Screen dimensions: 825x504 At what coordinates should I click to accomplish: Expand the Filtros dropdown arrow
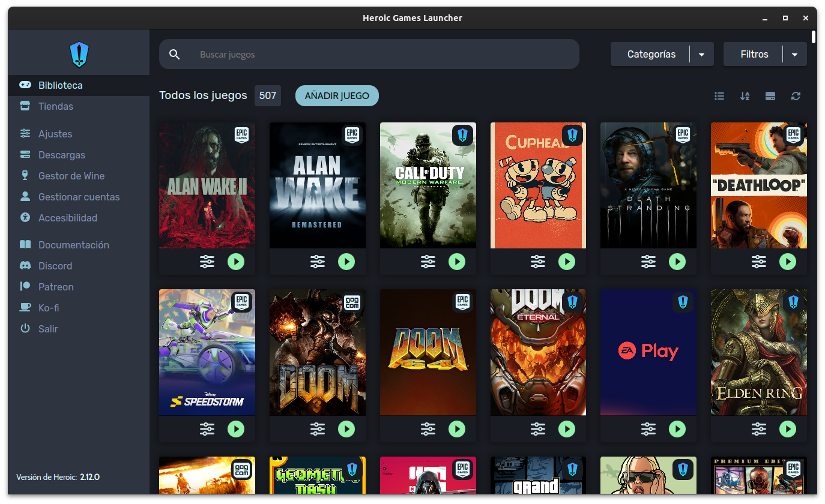click(x=795, y=55)
